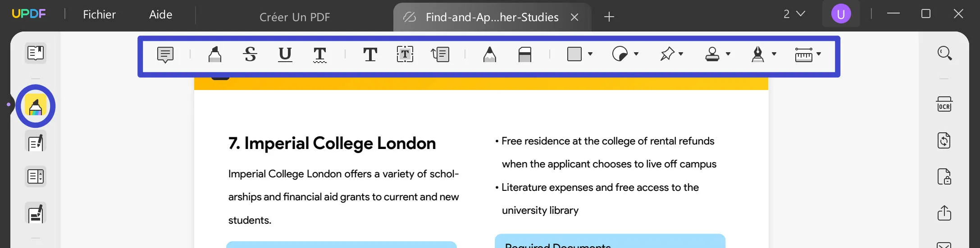This screenshot has height=248, width=980.
Task: Run OCR text recognition from right sidebar
Action: [x=944, y=104]
